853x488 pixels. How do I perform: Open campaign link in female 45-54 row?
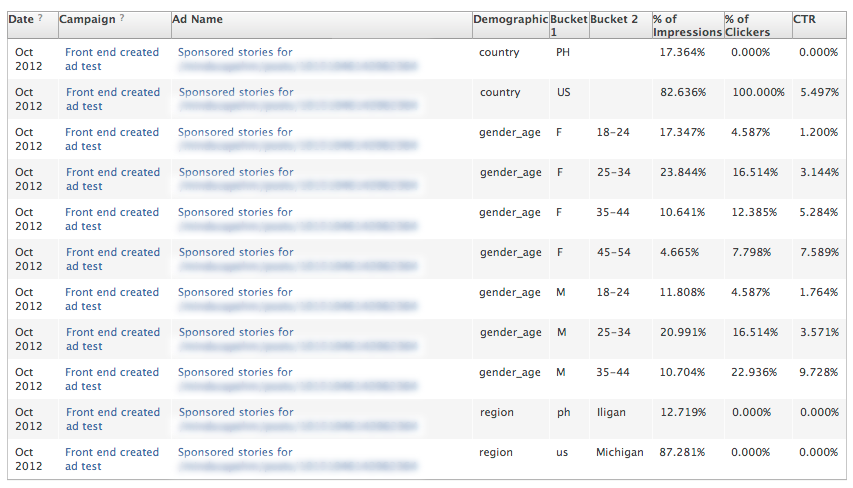pos(111,259)
